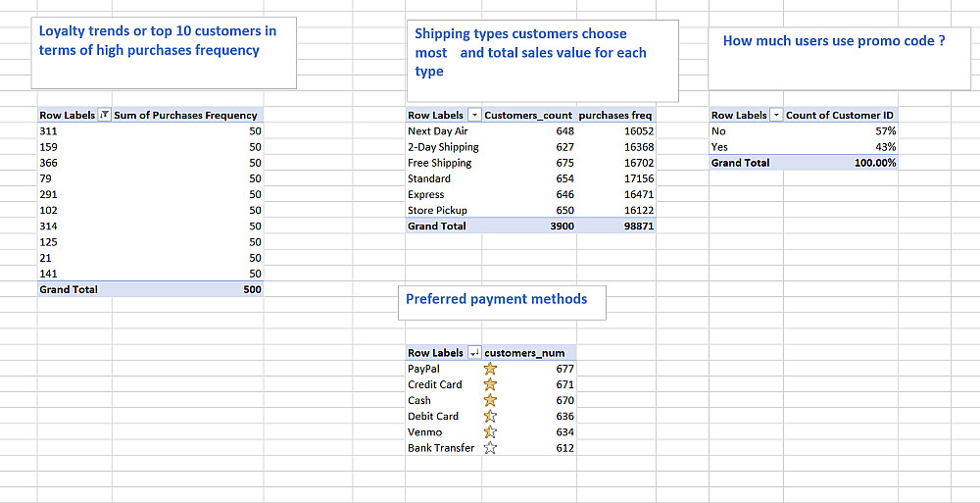Click the 'Next Day Air' row label
980x503 pixels.
438,131
